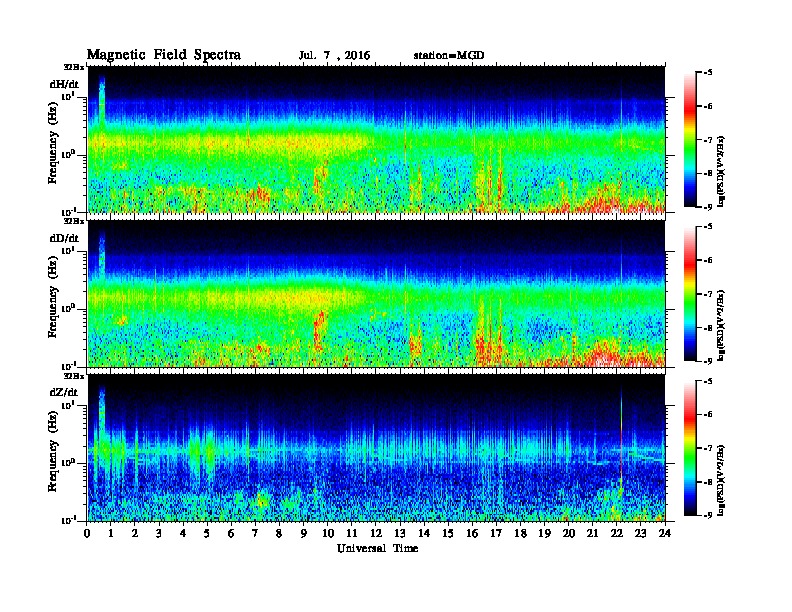Image resolution: width=792 pixels, height=612 pixels.
Task: Click hour tick label "9" on time axis
Action: [304, 534]
